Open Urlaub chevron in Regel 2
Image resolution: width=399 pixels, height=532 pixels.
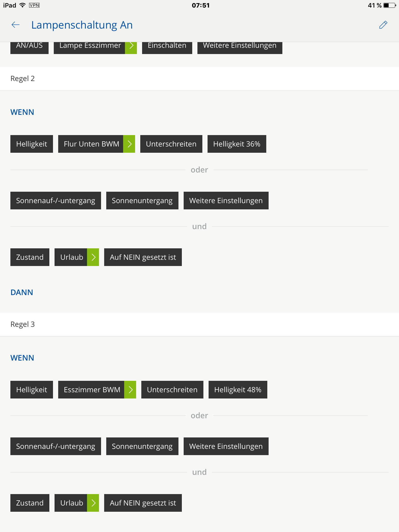[x=93, y=257]
